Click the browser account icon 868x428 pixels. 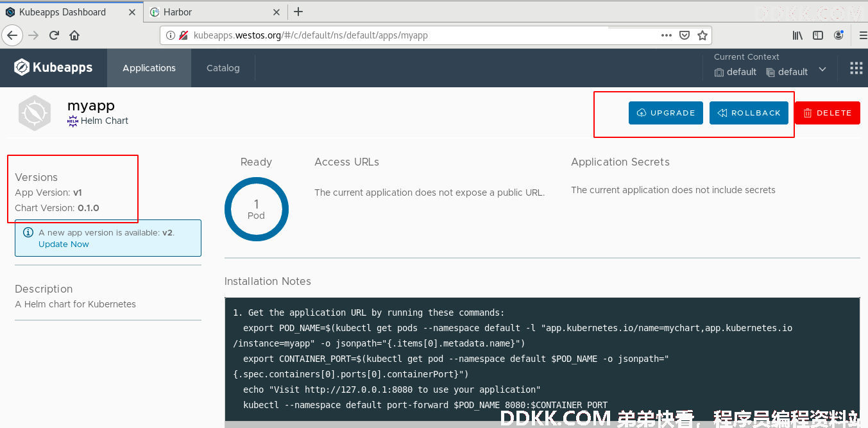point(838,35)
